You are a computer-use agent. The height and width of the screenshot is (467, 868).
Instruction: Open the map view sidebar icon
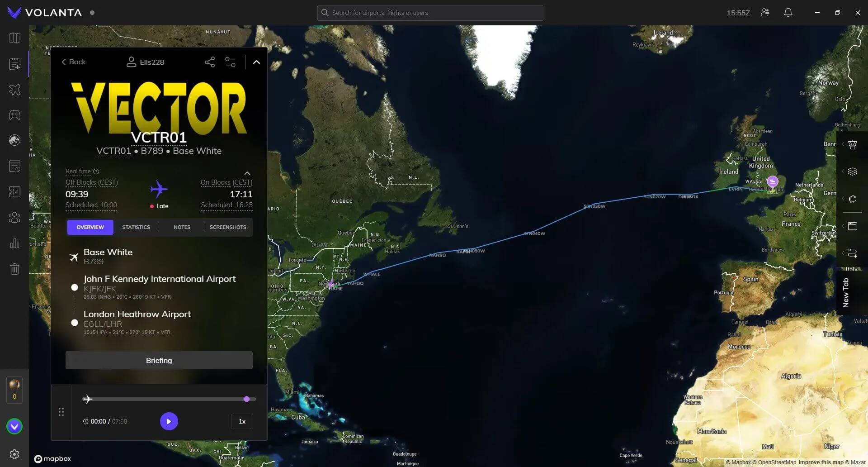click(14, 38)
